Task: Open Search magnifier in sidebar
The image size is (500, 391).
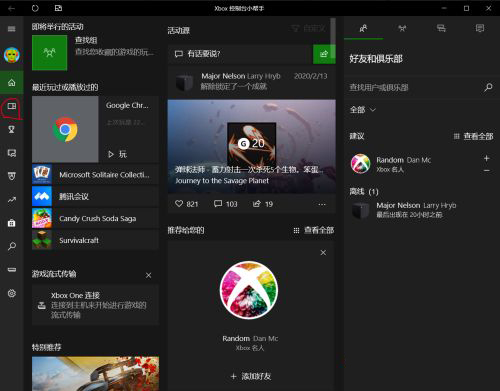Action: (x=12, y=246)
